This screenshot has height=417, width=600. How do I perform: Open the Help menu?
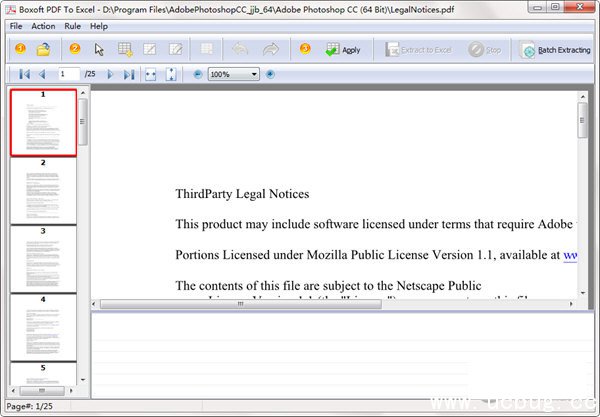pos(99,26)
